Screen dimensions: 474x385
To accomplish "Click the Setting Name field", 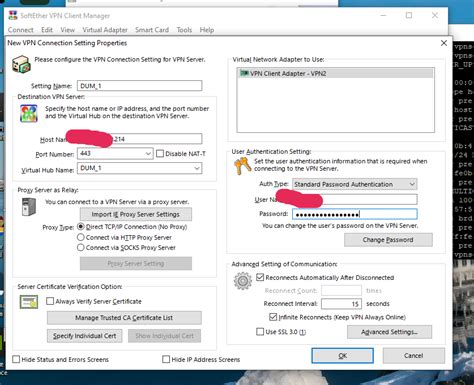I will click(139, 86).
